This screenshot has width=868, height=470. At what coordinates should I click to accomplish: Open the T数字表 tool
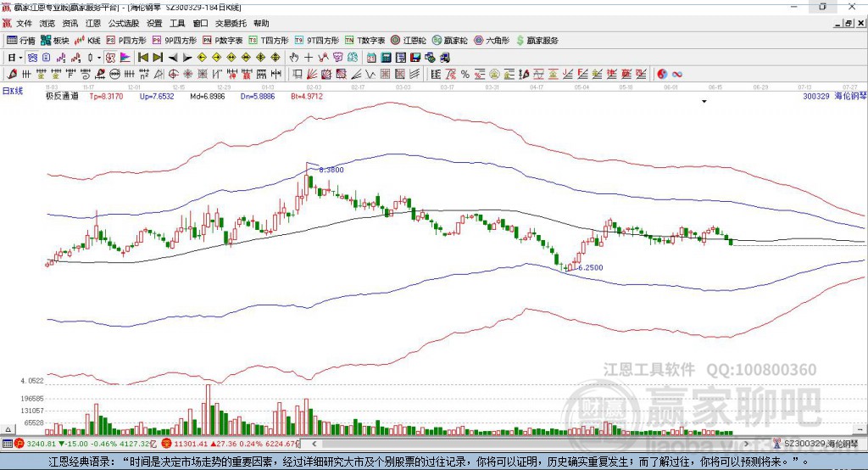pos(364,41)
